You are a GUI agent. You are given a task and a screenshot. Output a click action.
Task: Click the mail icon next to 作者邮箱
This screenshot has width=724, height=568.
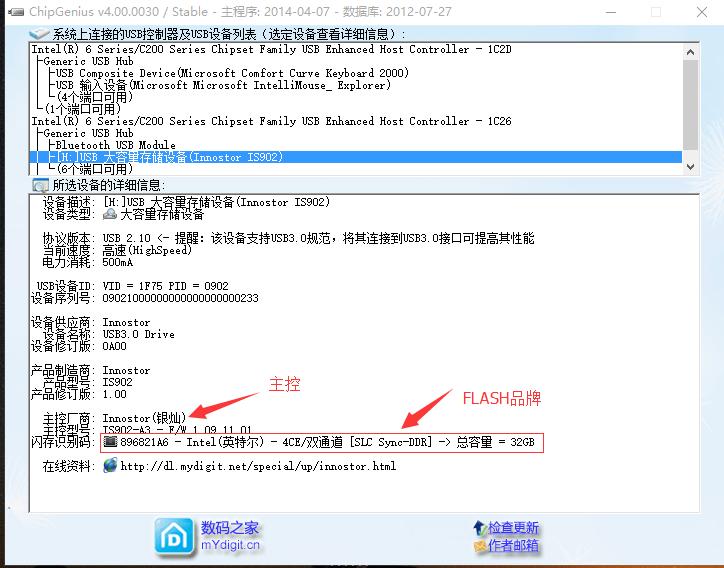(480, 546)
